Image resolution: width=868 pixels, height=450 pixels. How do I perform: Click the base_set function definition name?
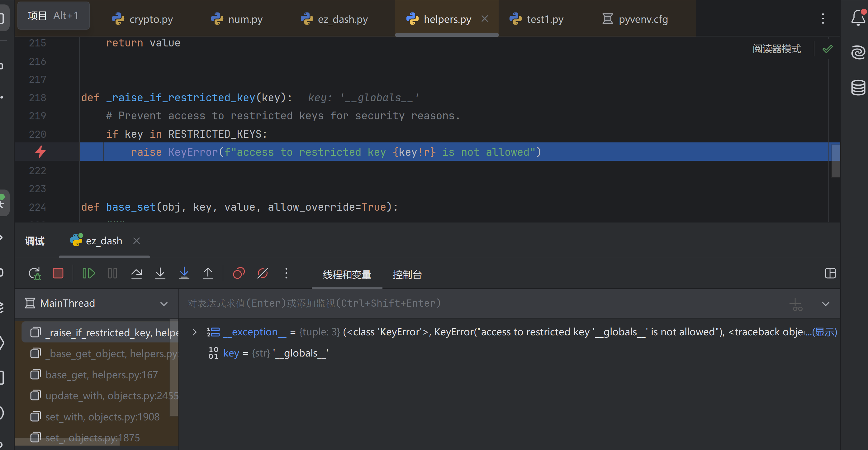pos(131,207)
